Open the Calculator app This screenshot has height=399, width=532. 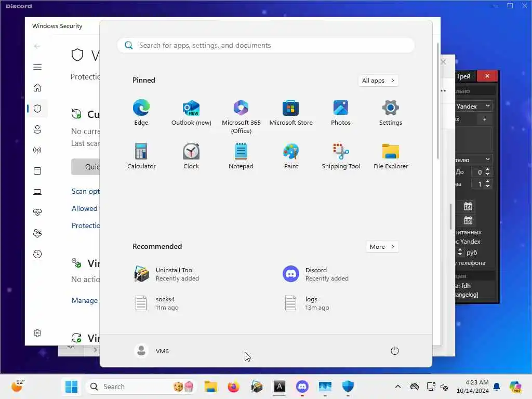141,156
